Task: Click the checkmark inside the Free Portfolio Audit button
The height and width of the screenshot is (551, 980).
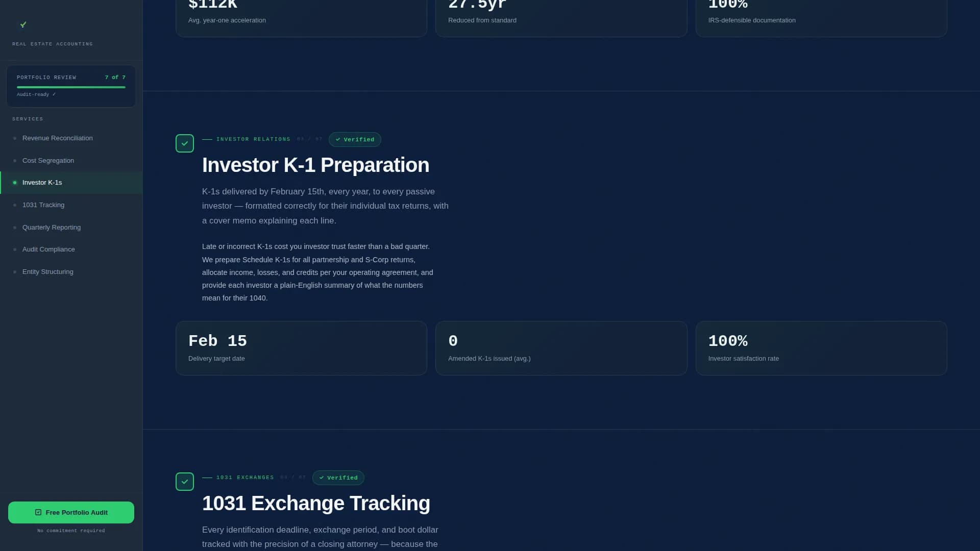Action: pos(38,512)
